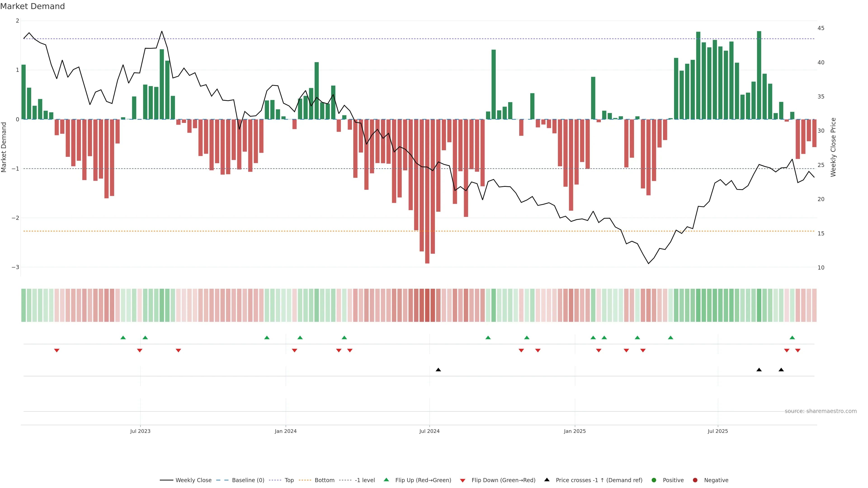This screenshot has height=488, width=868.
Task: Click the Market Demand chart title
Action: click(32, 6)
